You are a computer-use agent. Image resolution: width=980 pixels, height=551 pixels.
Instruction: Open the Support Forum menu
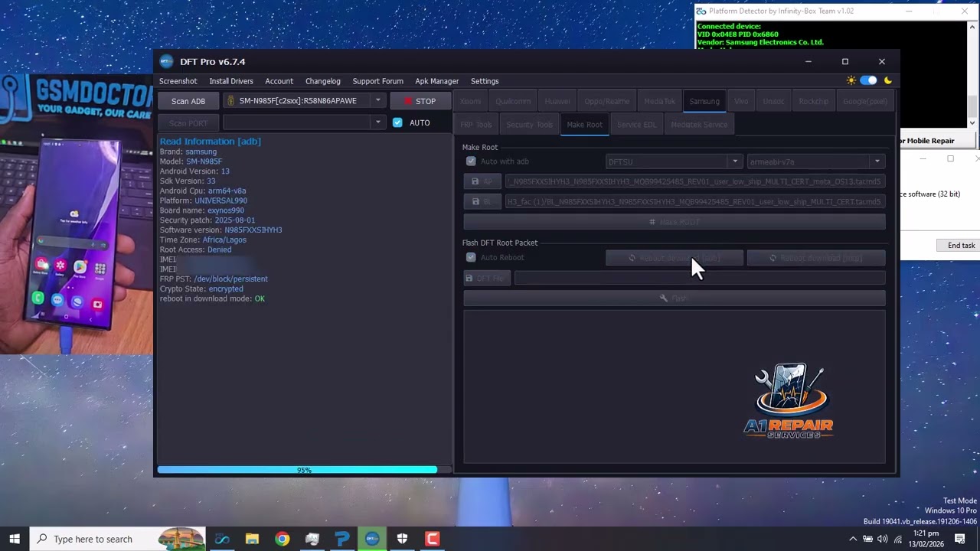[x=377, y=81]
